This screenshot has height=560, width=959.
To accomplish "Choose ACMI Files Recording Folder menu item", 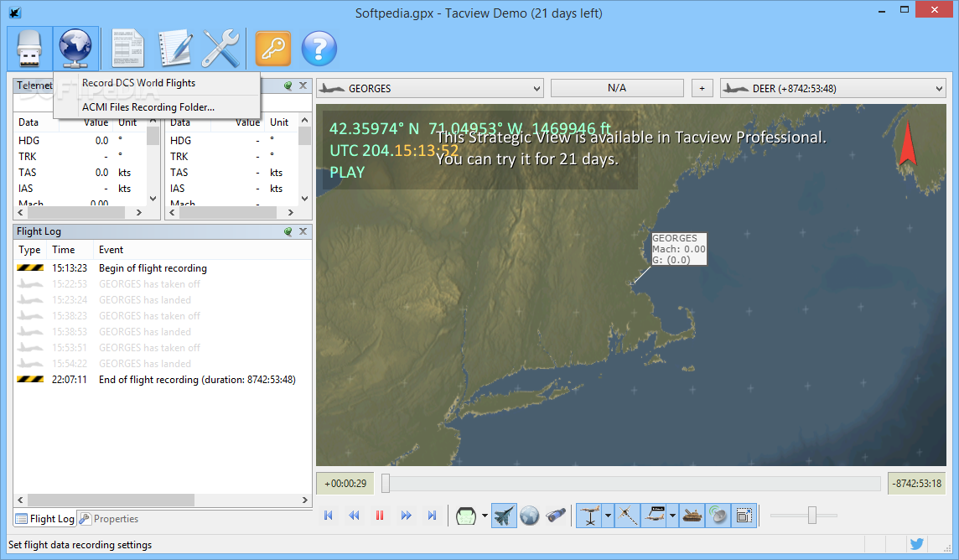I will tap(148, 107).
